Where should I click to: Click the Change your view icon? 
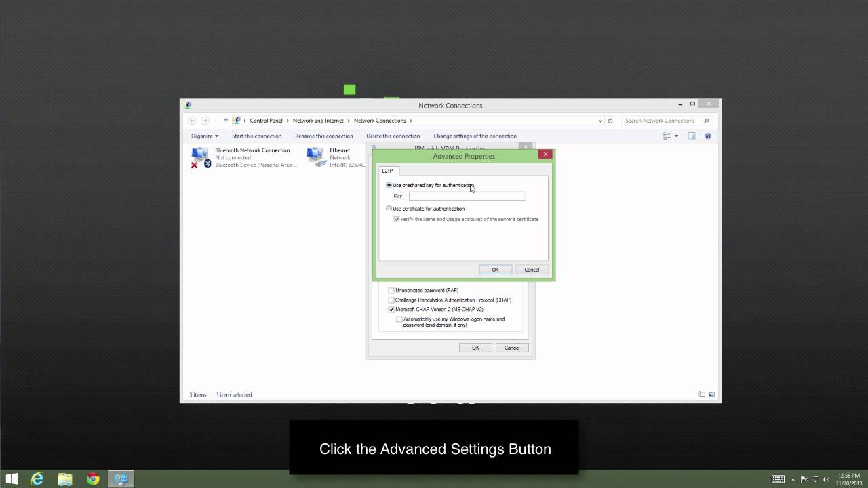(x=667, y=136)
